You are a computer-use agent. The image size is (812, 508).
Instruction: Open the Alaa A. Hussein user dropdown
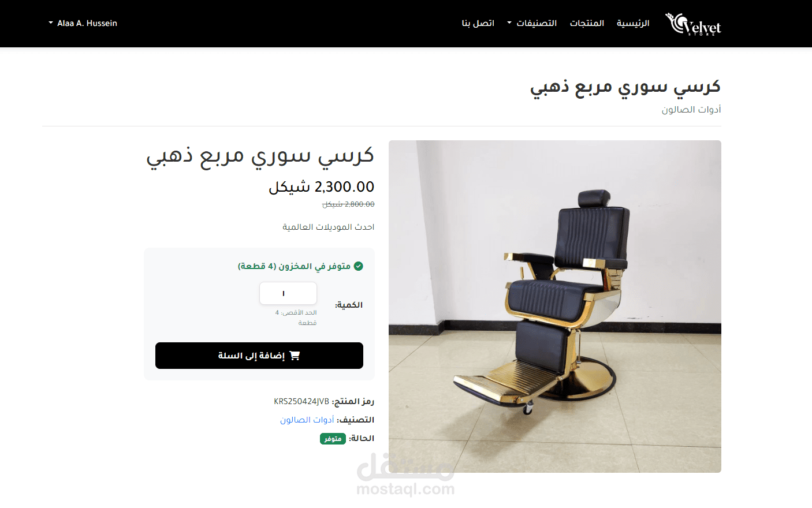point(83,23)
